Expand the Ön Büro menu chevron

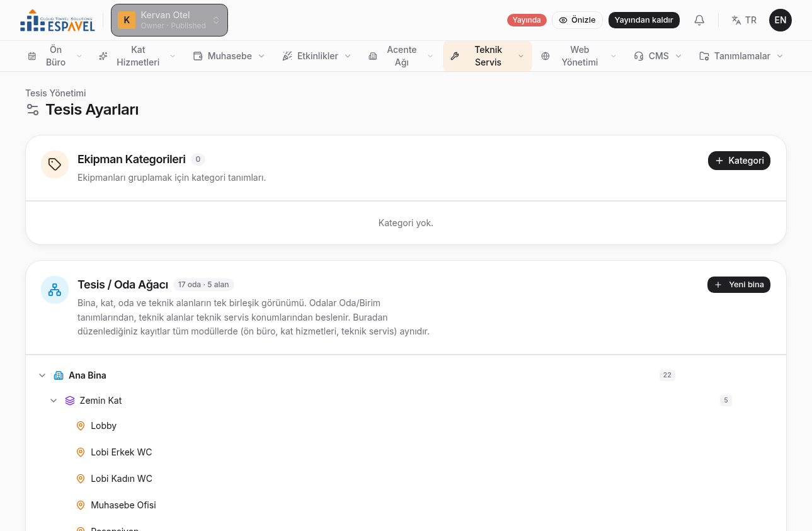[x=79, y=56]
